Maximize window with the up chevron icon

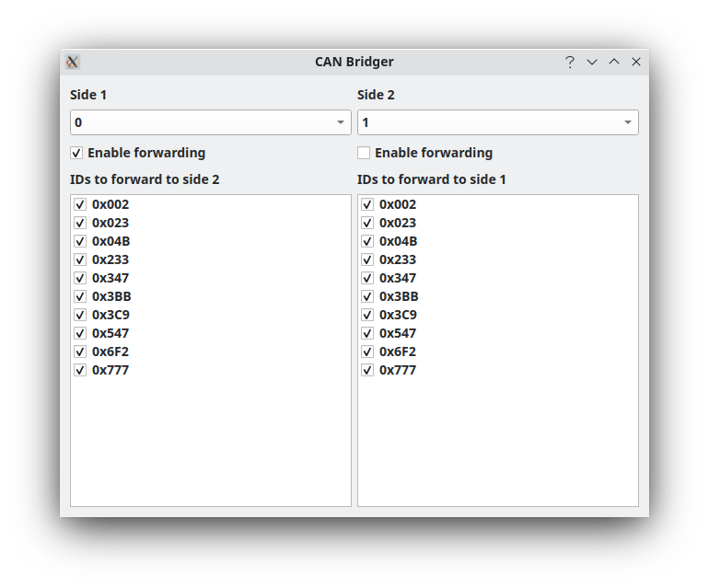pos(614,61)
